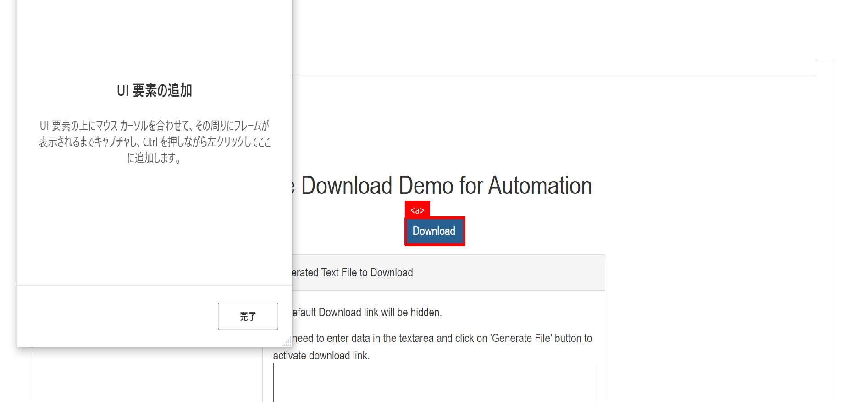Click the 'に追加します。' instruction line
Viewport: 868px width, 402px height.
155,158
